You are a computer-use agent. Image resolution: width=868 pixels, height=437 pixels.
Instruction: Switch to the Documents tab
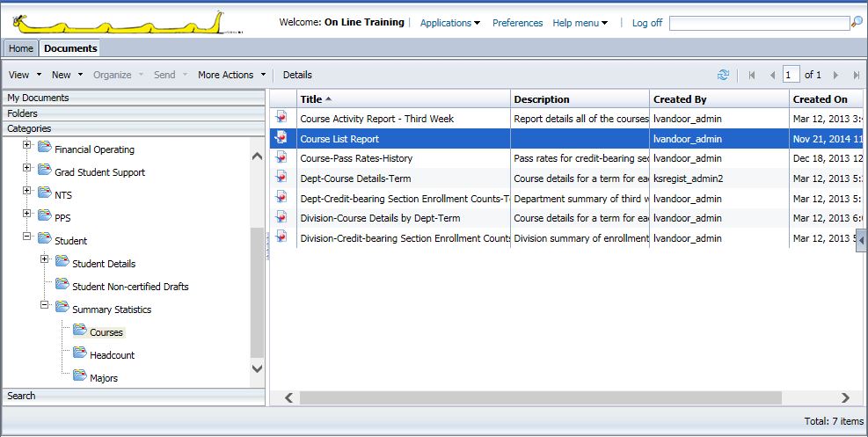coord(70,48)
